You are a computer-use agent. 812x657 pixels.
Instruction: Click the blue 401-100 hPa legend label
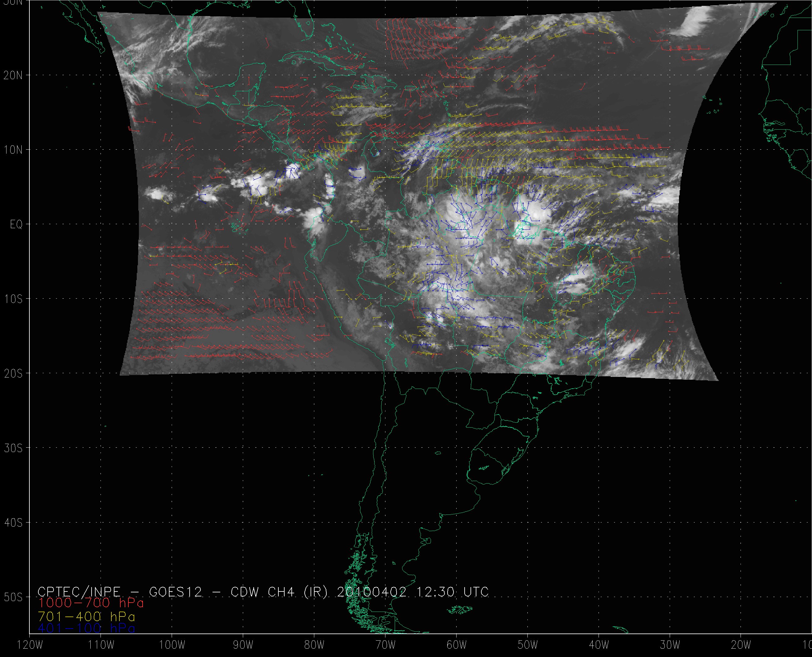tap(86, 628)
